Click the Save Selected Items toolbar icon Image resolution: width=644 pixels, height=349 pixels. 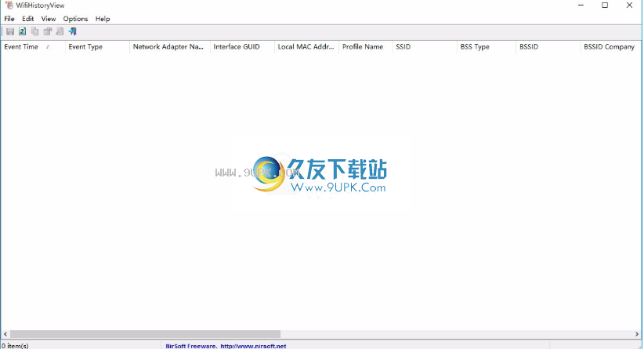tap(10, 31)
